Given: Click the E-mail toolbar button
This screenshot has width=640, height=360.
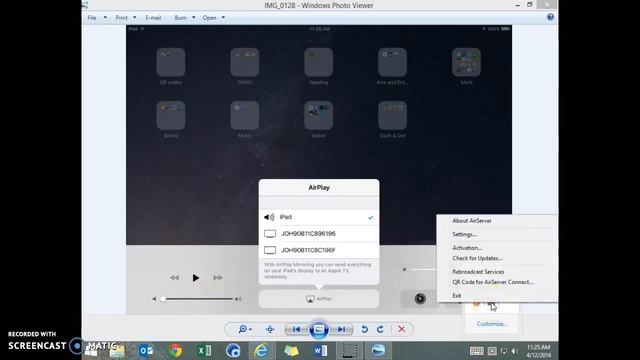Looking at the screenshot, I should (x=153, y=18).
